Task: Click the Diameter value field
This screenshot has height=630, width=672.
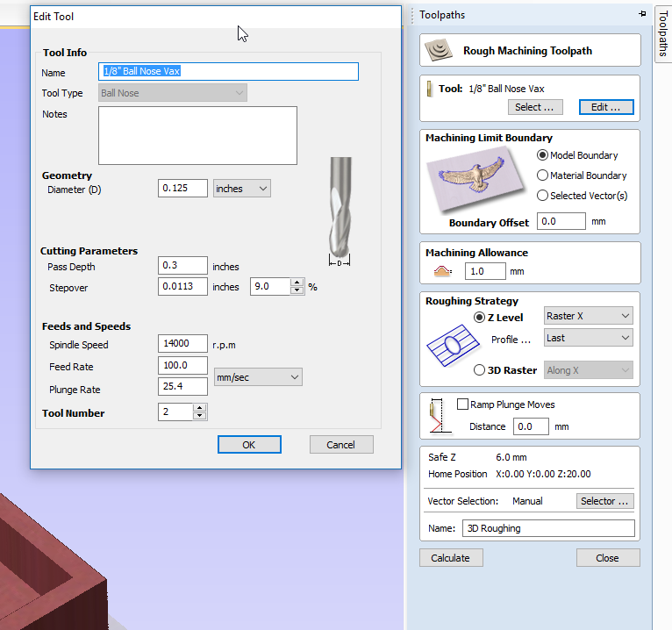Action: click(x=182, y=188)
